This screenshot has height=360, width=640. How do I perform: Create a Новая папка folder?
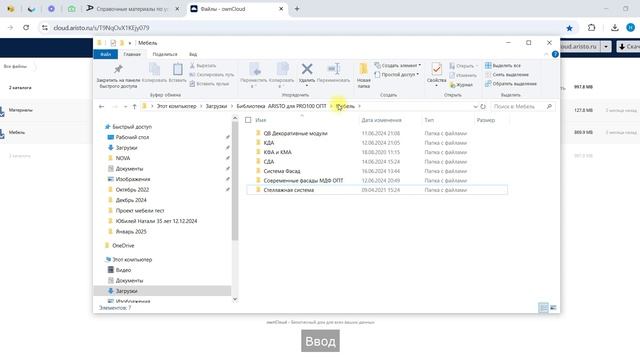363,76
